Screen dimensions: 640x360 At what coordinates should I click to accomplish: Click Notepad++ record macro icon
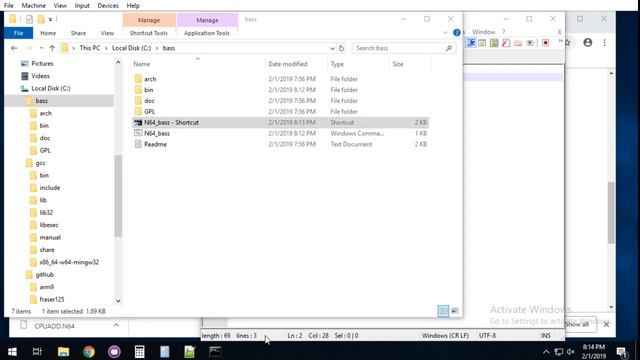(545, 43)
